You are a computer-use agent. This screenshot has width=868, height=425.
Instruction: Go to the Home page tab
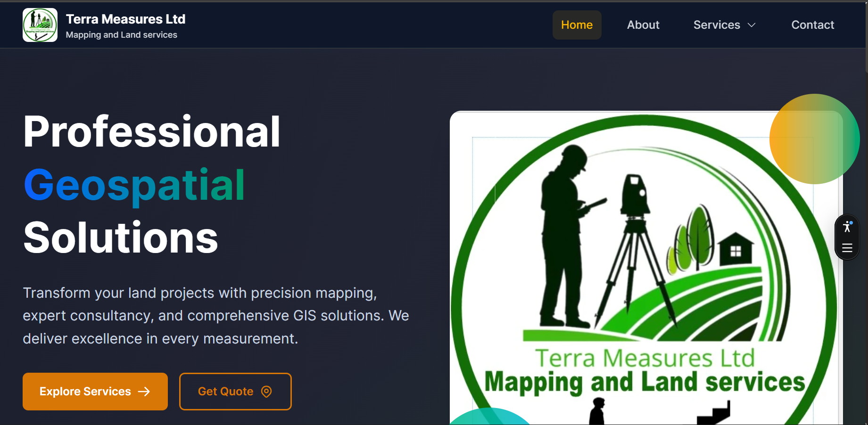[x=577, y=25]
